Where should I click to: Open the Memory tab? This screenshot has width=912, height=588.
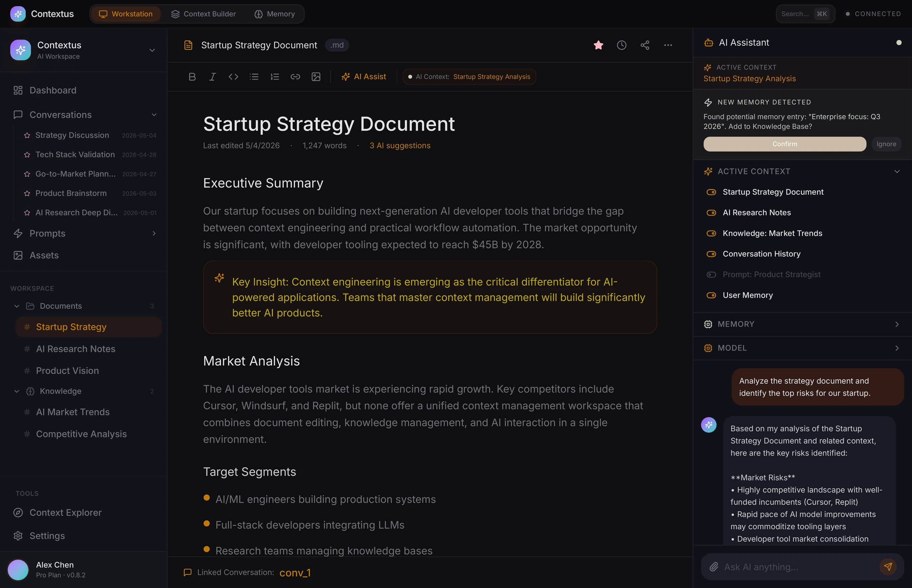pyautogui.click(x=275, y=14)
